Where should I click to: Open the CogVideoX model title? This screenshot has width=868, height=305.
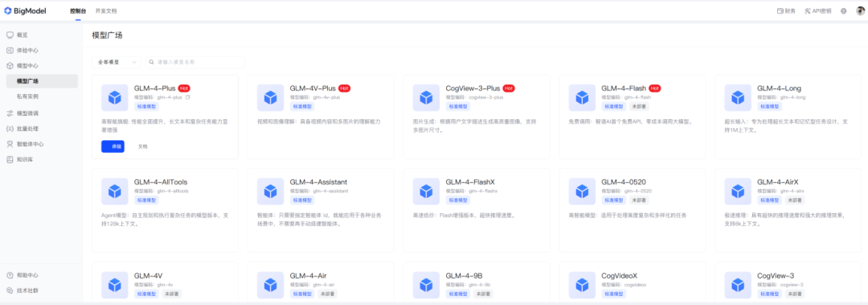(620, 275)
